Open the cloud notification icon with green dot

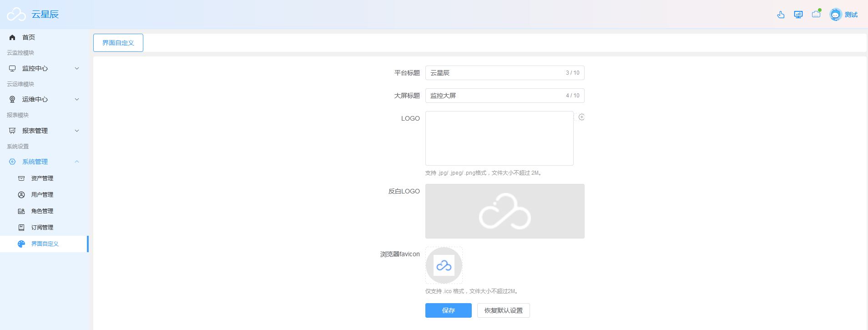tap(817, 14)
